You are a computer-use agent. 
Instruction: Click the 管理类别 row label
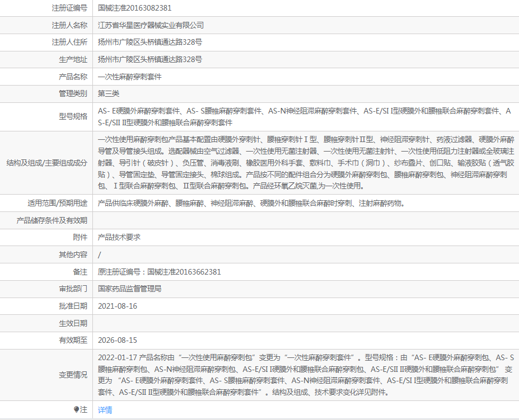[73, 93]
